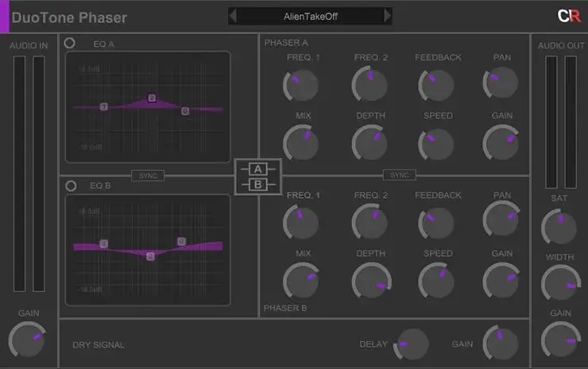Select EQ B band node 1

pyautogui.click(x=104, y=243)
